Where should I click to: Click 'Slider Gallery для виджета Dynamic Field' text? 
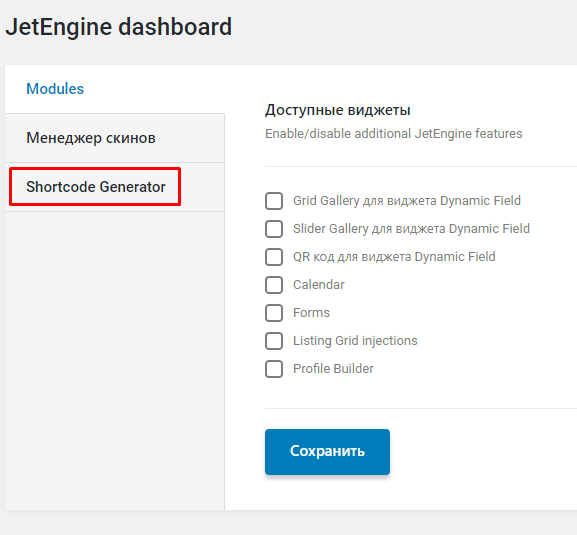pos(411,229)
